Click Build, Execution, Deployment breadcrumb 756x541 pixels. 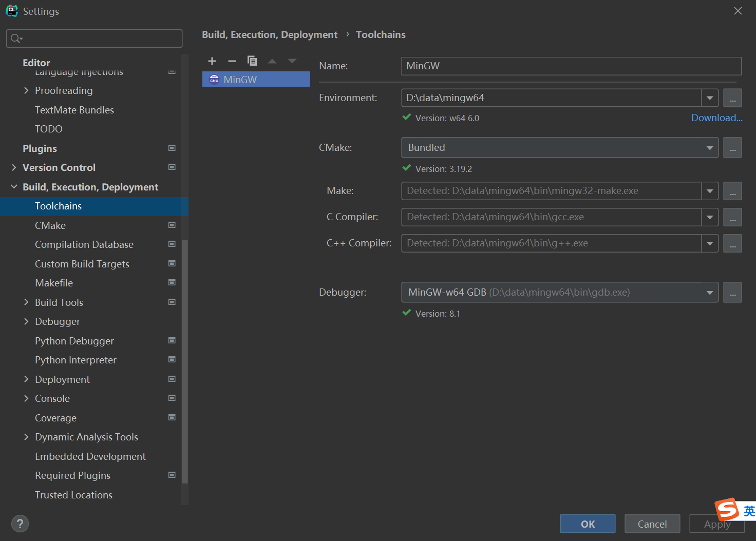point(270,34)
